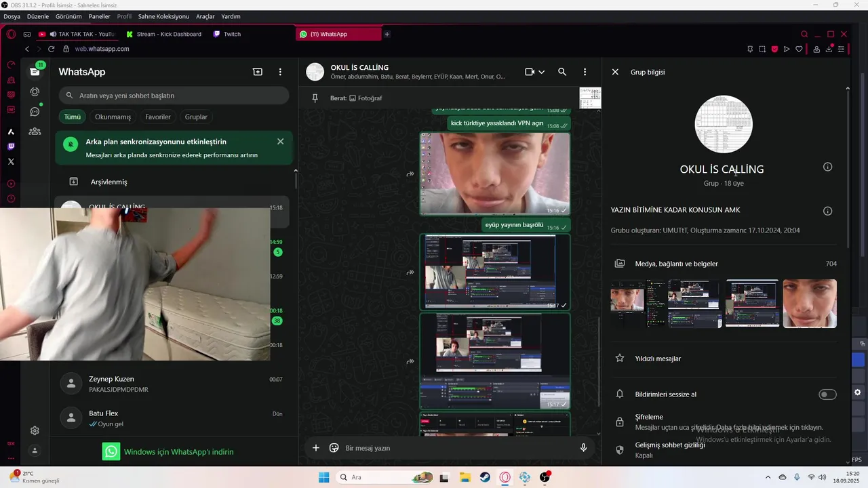The height and width of the screenshot is (488, 868).
Task: Start a new chat with the plus icon
Action: click(258, 72)
